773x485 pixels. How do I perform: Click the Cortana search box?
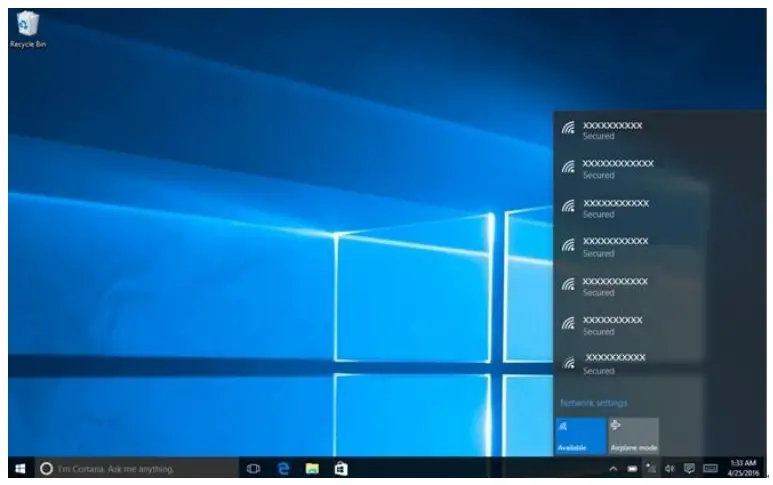[138, 468]
